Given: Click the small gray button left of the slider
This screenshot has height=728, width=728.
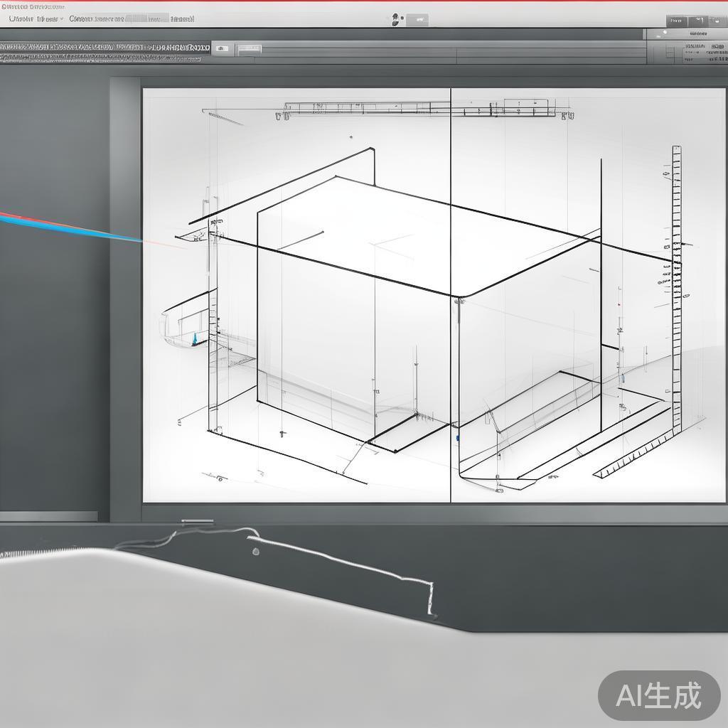Looking at the screenshot, I should coord(223,48).
